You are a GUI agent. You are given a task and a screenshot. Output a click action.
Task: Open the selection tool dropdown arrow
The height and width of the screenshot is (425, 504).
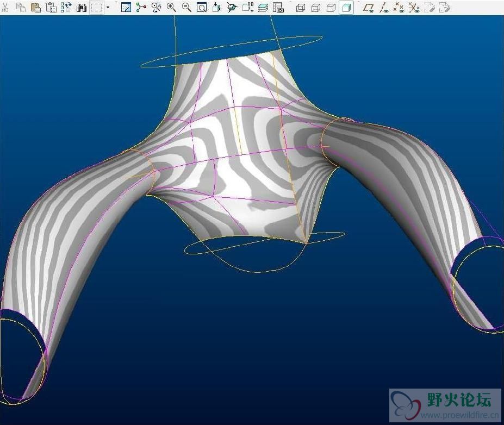point(108,8)
